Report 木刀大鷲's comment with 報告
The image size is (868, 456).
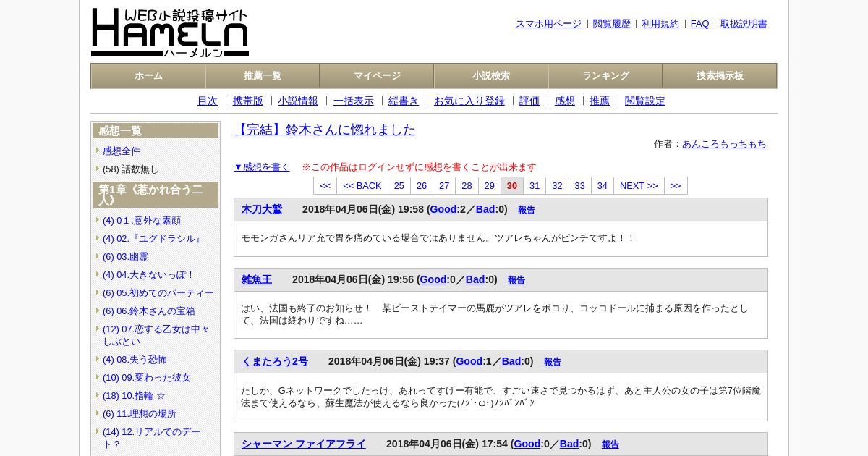[x=527, y=210]
